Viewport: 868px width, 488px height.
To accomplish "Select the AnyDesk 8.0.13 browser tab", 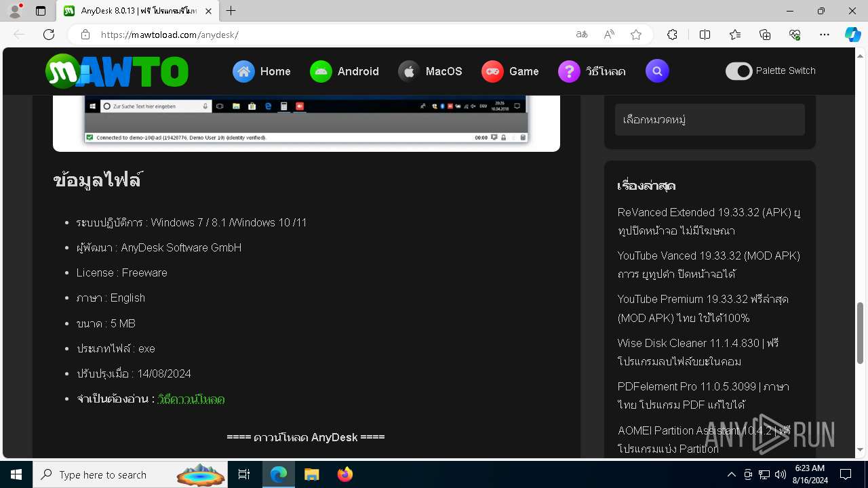I will click(138, 11).
